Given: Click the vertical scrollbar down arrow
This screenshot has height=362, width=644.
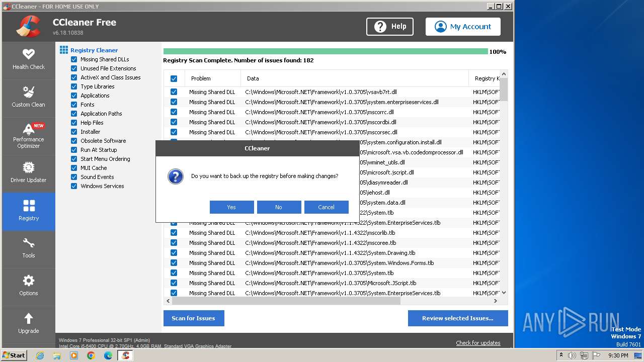Looking at the screenshot, I should [x=504, y=293].
